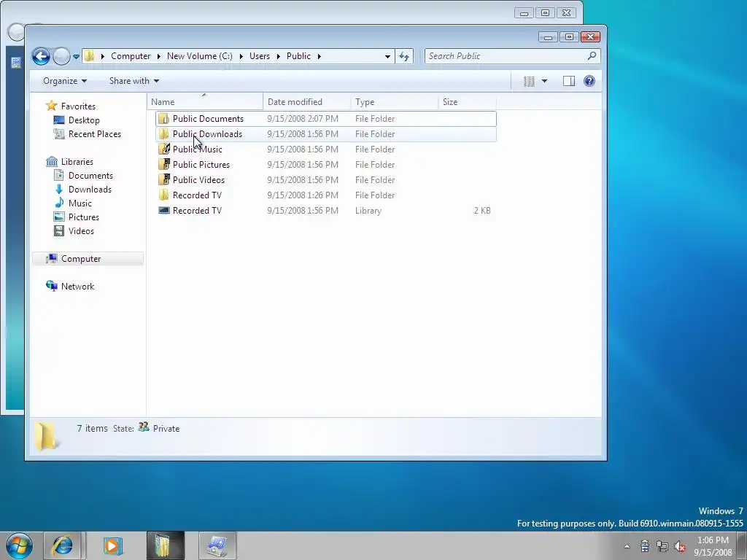747x560 pixels.
Task: Open the Share with menu
Action: (134, 81)
